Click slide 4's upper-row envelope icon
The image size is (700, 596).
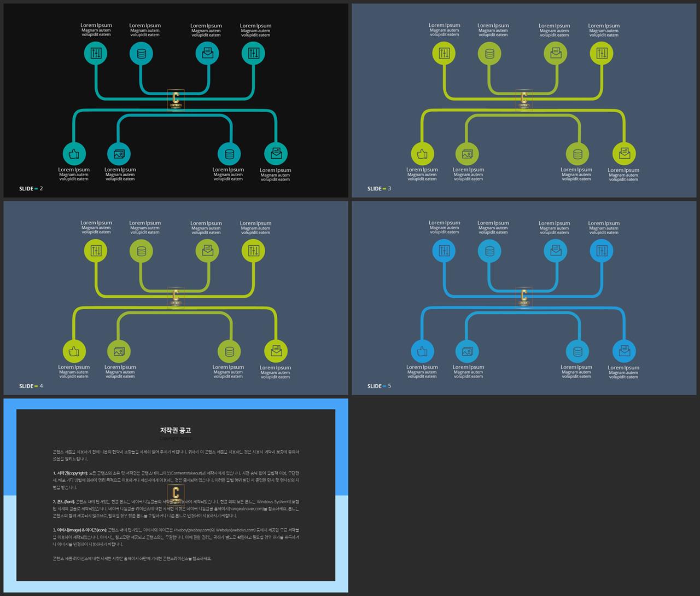pyautogui.click(x=207, y=251)
